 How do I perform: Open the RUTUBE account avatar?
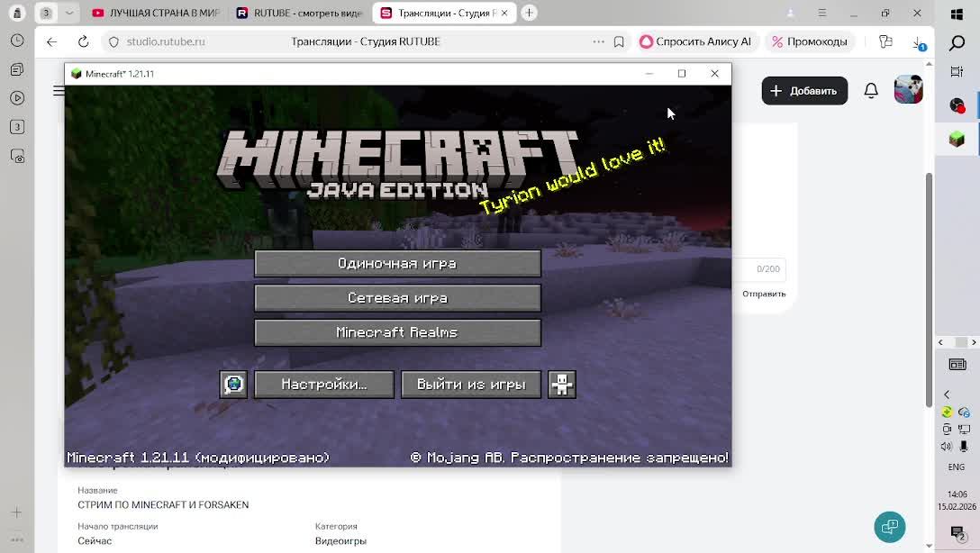908,90
